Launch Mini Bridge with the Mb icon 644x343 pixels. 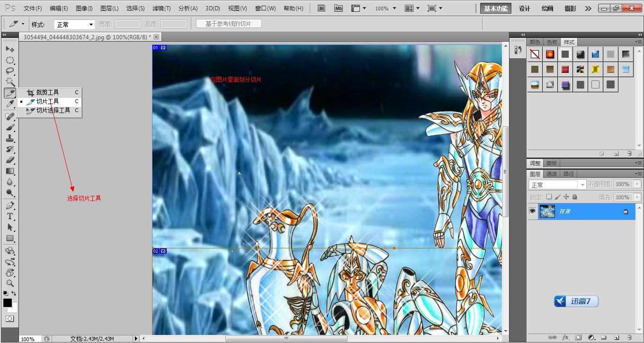[x=339, y=8]
